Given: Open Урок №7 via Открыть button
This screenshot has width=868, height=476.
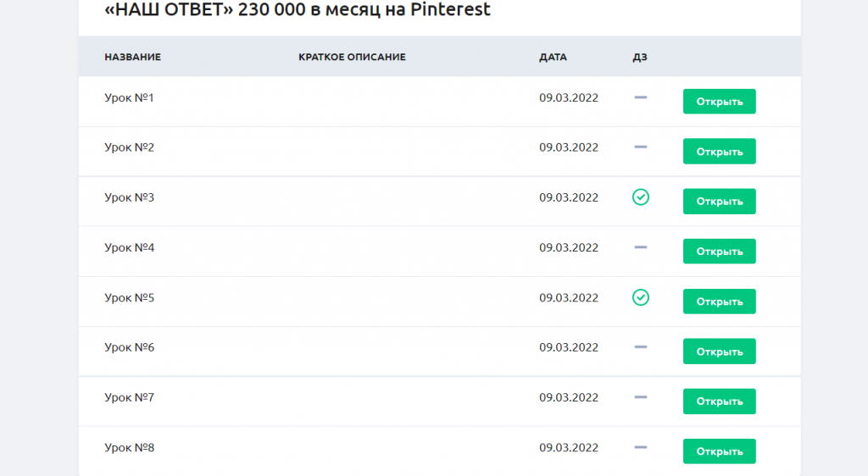Looking at the screenshot, I should tap(719, 401).
